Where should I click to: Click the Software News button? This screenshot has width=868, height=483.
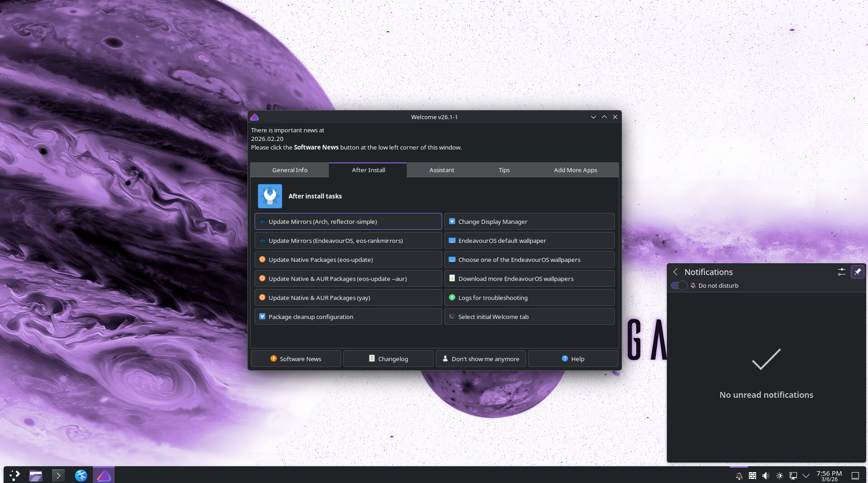296,359
